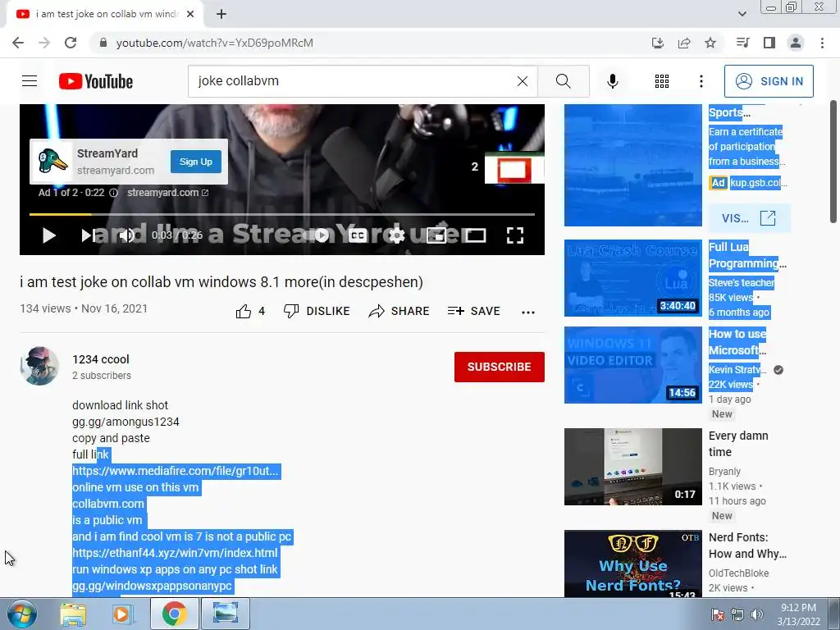
Task: Toggle closed captions
Action: tap(358, 235)
